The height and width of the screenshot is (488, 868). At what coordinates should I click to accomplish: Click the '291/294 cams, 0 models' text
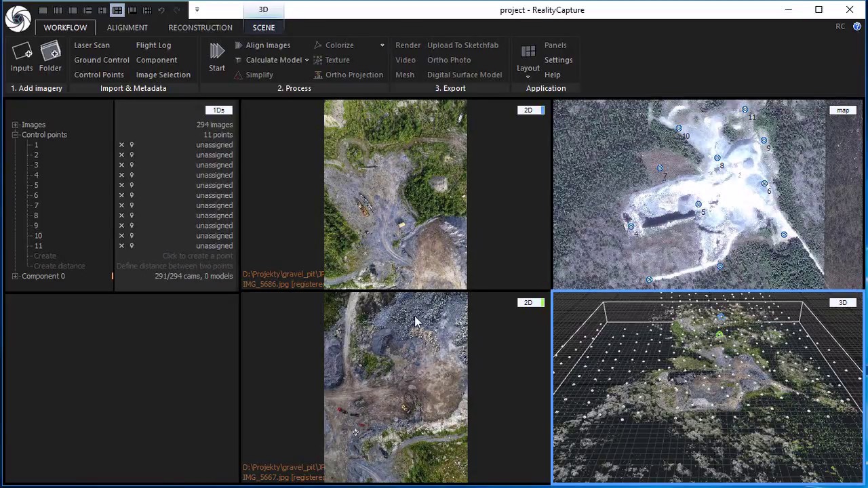[x=193, y=276]
